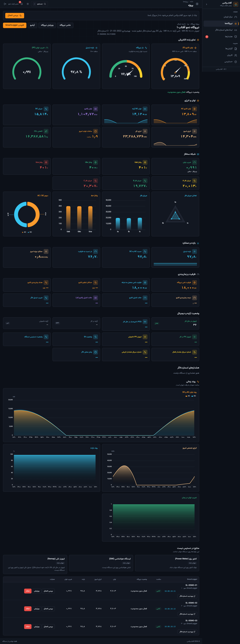
Task: Click ورود وب اسمارت‌لاگر link for SL-DEMO-01
Action: [x=187, y=596]
